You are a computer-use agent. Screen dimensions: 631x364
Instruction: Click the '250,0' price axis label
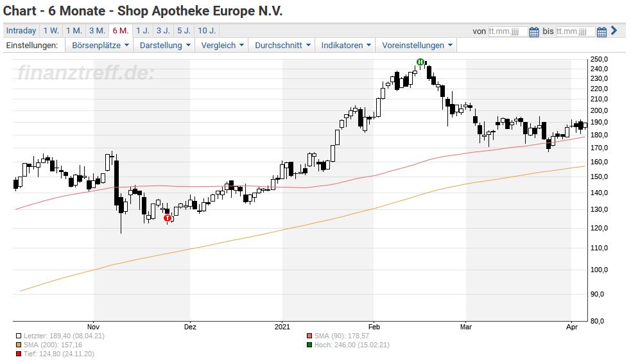click(x=599, y=59)
